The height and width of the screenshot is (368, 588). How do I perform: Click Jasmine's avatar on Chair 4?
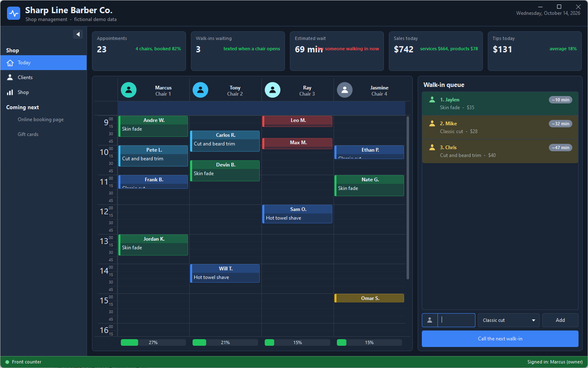[x=345, y=90]
